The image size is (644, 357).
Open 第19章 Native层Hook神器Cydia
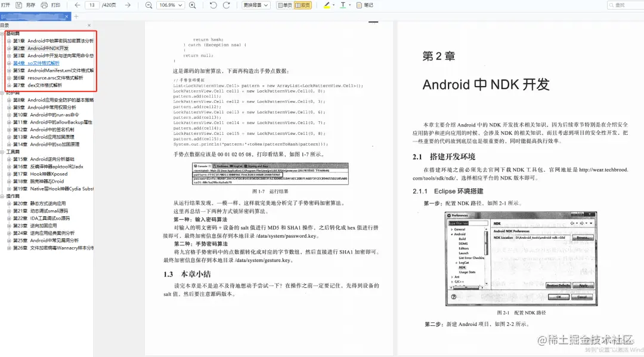point(54,189)
